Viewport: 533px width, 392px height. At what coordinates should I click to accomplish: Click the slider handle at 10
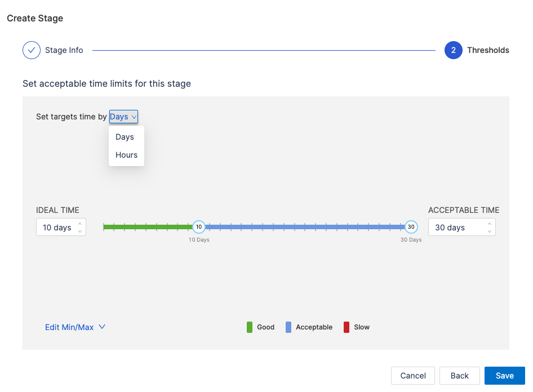(x=198, y=227)
